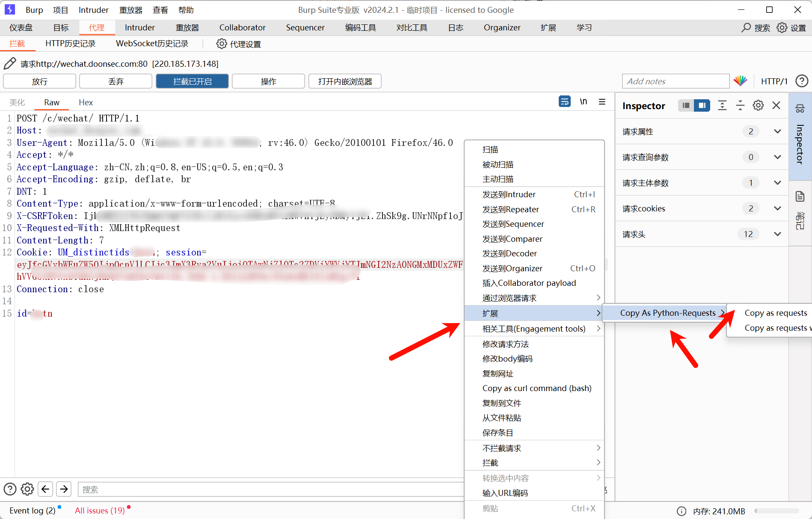The width and height of the screenshot is (812, 519).
Task: Open HTTP历史记录 tab
Action: (71, 44)
